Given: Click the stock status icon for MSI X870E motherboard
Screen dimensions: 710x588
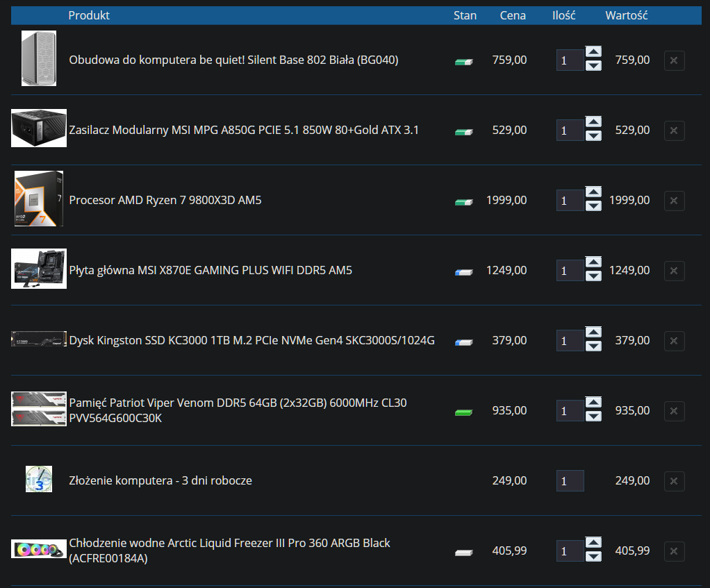Looking at the screenshot, I should point(463,271).
